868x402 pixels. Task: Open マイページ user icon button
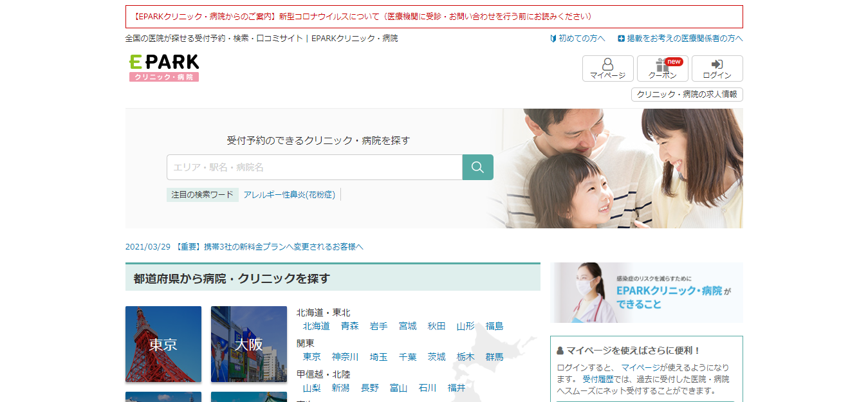coord(607,68)
